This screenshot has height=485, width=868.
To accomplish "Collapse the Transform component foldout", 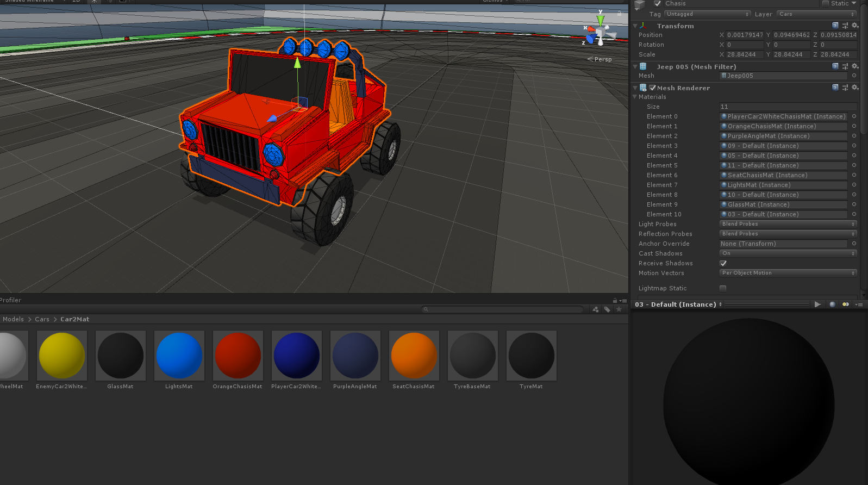I will point(635,26).
